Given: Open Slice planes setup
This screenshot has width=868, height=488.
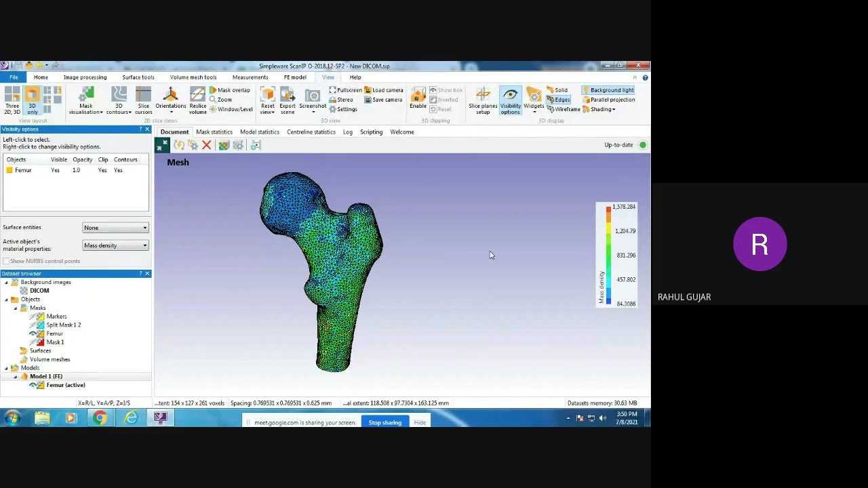Looking at the screenshot, I should [x=483, y=100].
